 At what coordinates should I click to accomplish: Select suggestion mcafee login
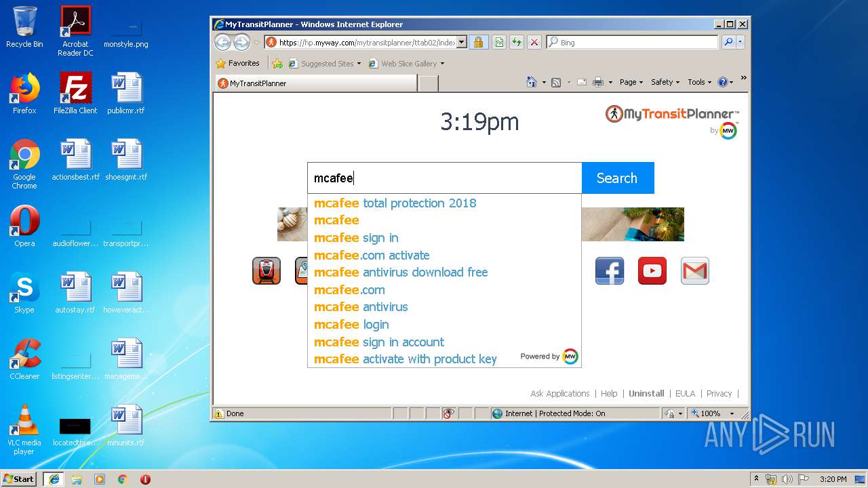tap(444, 325)
